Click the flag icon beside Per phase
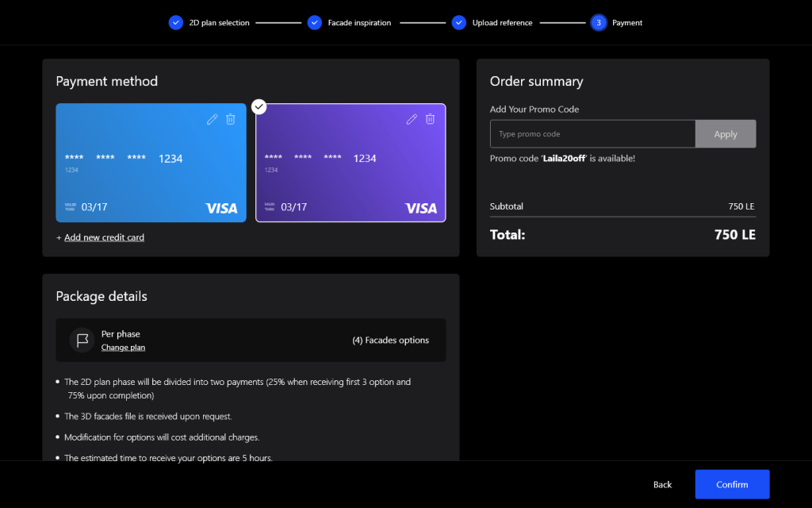Screen dimensions: 812x508 point(82,341)
